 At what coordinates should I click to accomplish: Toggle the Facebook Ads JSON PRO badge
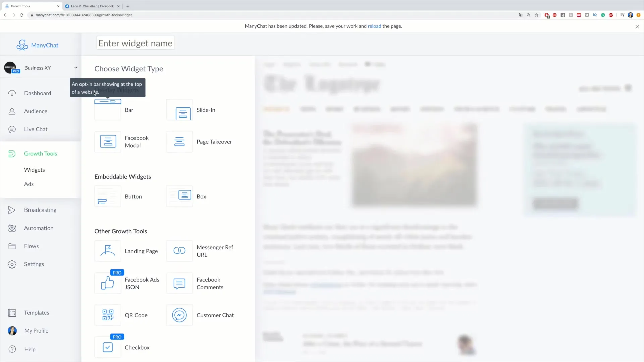pos(116,272)
